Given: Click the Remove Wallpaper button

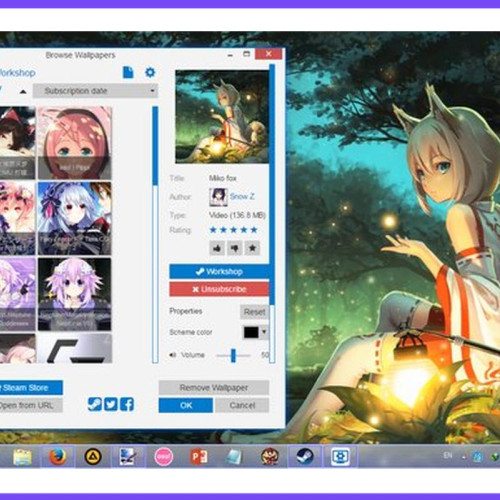Looking at the screenshot, I should (x=214, y=388).
